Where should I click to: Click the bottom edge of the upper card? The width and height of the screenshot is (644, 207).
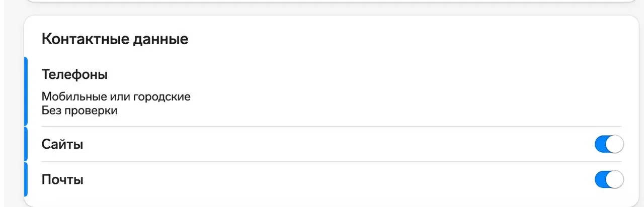point(332,1)
